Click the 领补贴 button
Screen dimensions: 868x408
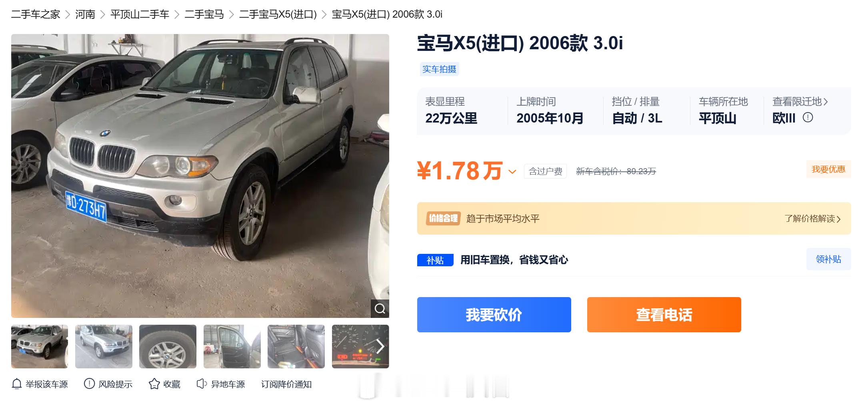(x=828, y=259)
